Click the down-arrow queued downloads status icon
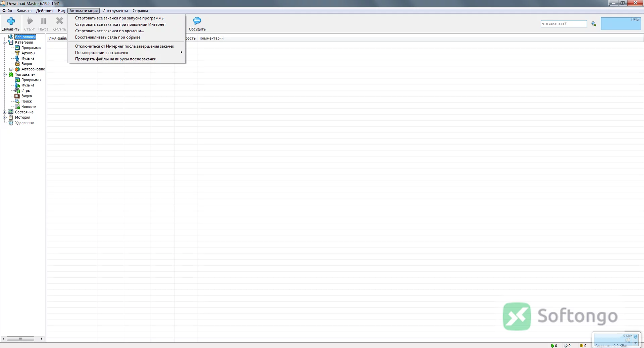The width and height of the screenshot is (644, 348). tap(566, 346)
